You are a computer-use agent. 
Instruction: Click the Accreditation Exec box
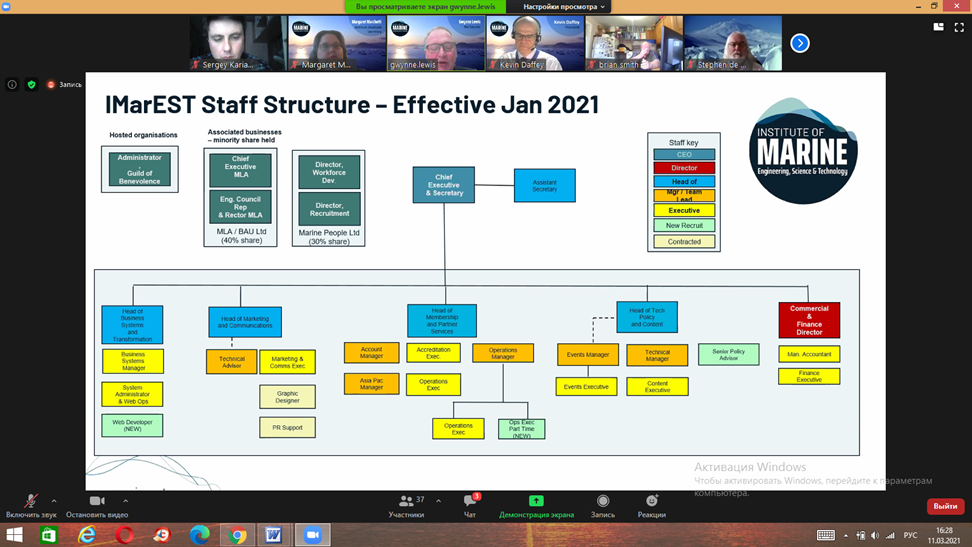coord(433,353)
